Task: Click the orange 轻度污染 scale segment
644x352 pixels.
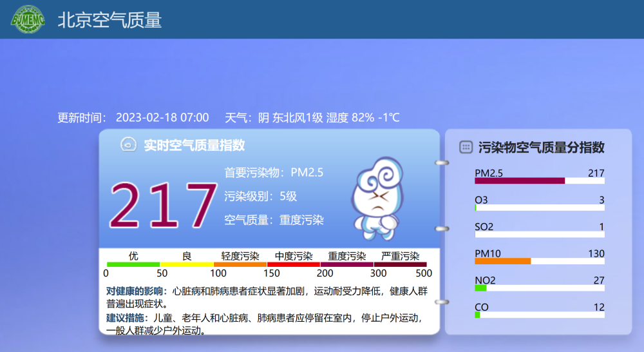Action: pos(240,264)
